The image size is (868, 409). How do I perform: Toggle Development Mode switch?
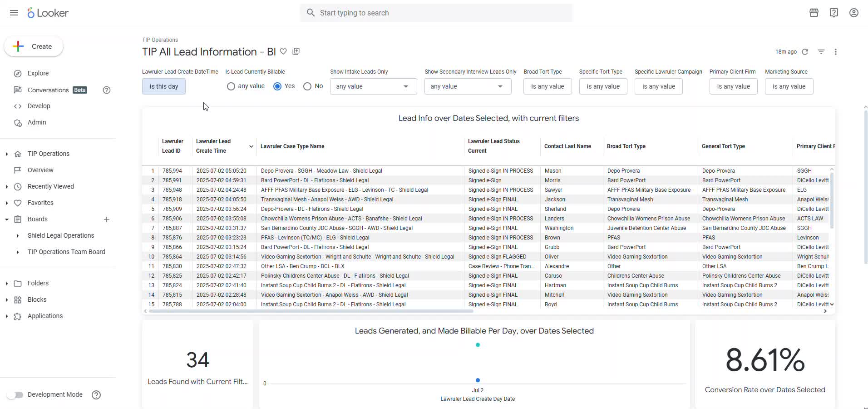[x=15, y=395]
